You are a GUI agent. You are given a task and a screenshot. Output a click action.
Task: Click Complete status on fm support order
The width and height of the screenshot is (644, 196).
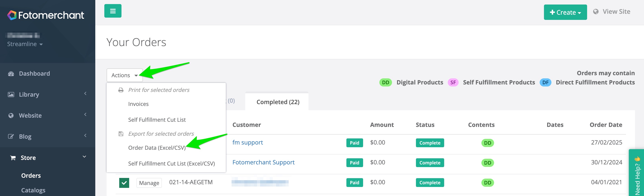pos(430,143)
